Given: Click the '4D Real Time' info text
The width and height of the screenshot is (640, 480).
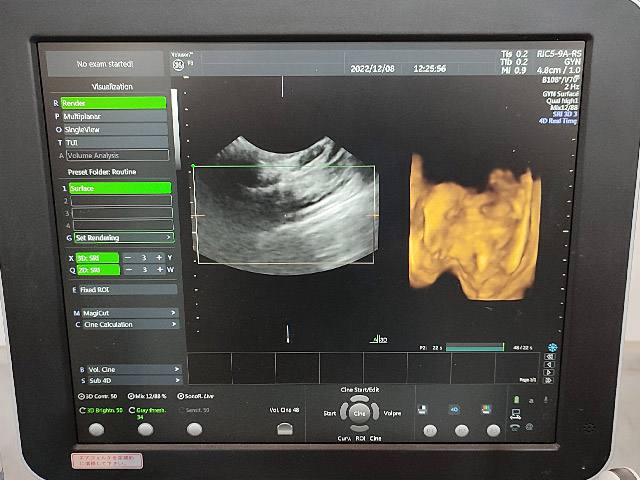Looking at the screenshot, I should 558,121.
